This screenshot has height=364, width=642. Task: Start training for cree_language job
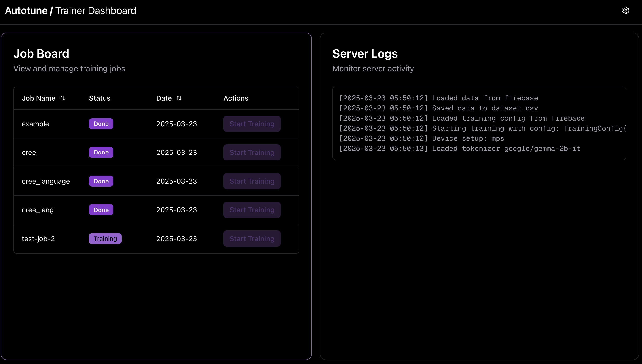tap(252, 181)
